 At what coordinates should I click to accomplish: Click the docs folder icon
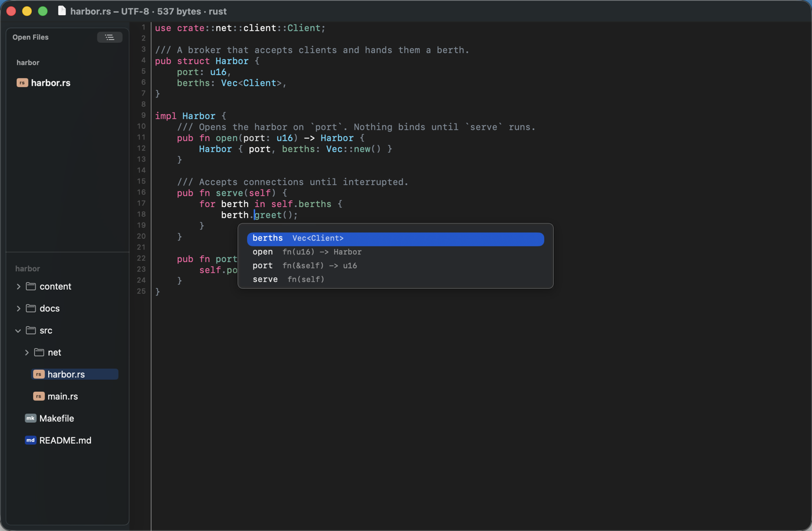[31, 308]
